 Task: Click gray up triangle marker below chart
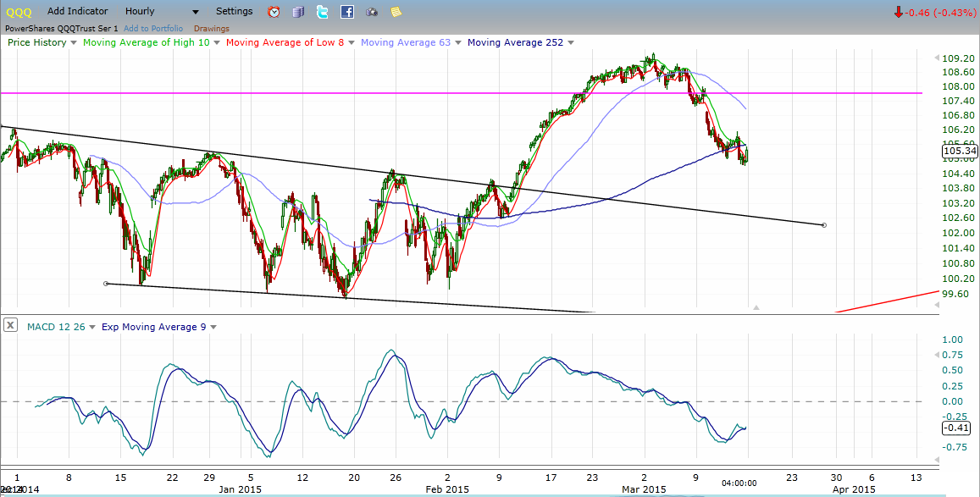pyautogui.click(x=756, y=307)
